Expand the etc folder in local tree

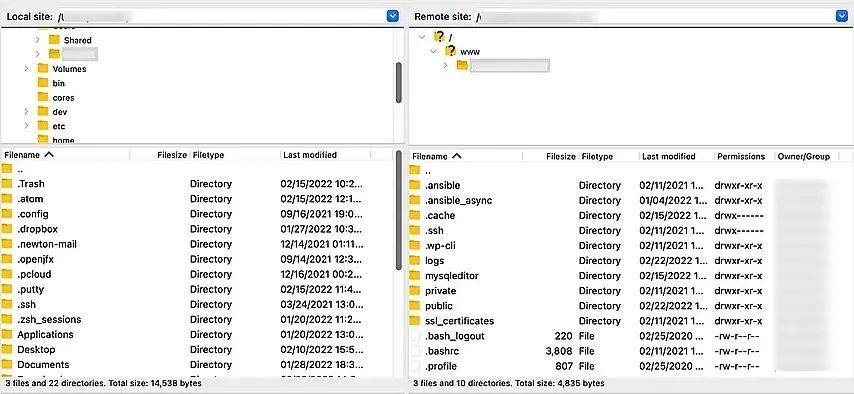(x=26, y=126)
